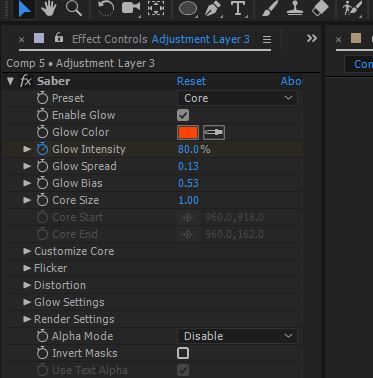
Task: Select the Type text tool
Action: click(x=238, y=9)
